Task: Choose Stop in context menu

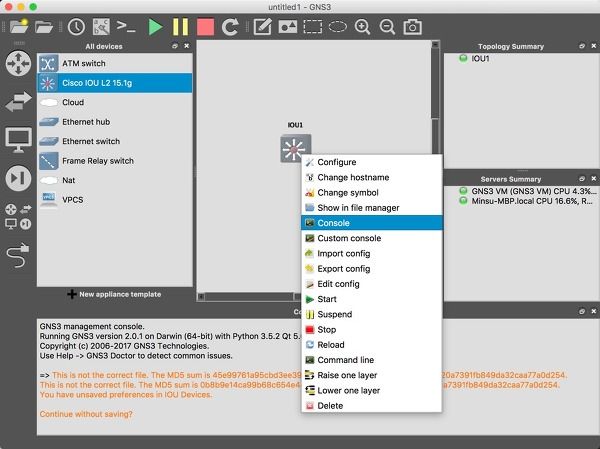Action: [x=372, y=330]
